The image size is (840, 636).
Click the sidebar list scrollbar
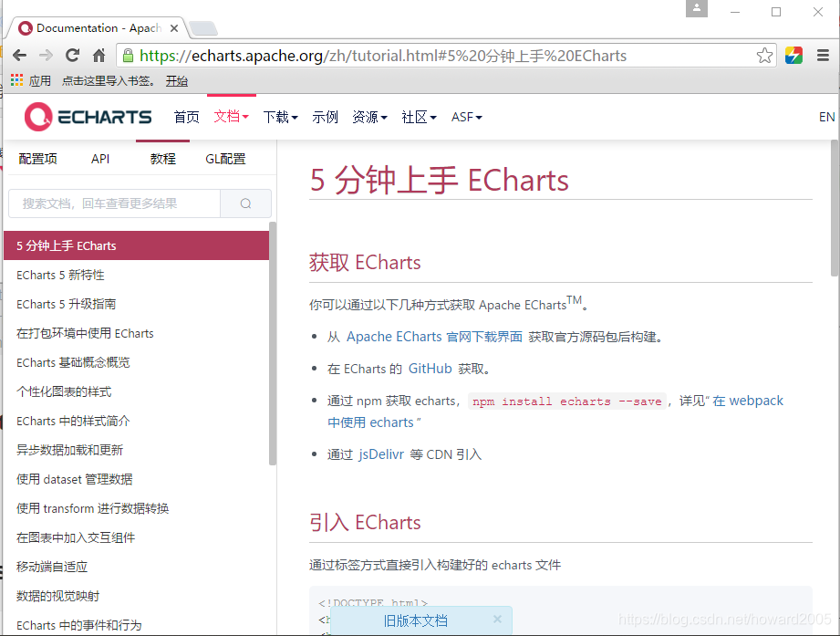coord(273,343)
